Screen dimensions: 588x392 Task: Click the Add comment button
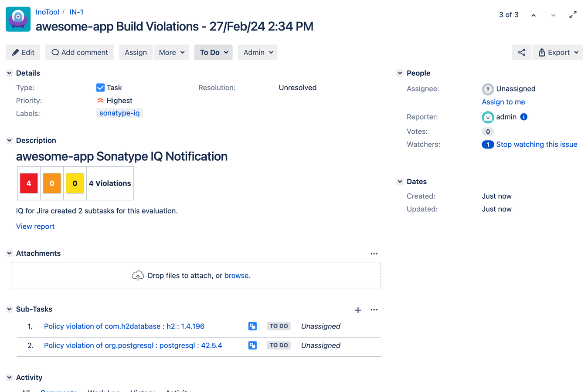tap(79, 52)
